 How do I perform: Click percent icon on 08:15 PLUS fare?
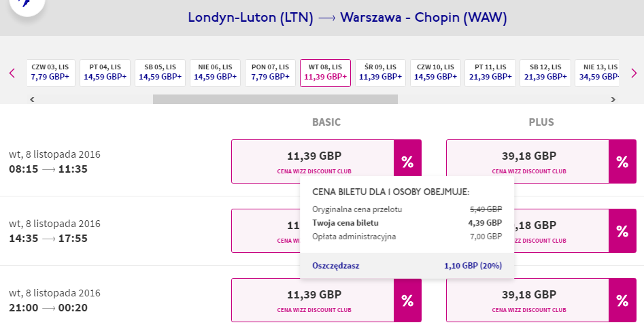(x=622, y=161)
